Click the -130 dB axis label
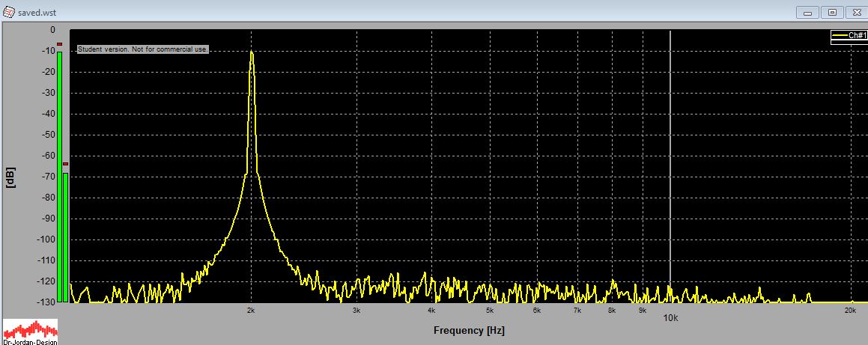Screen dimensions: 868x345 pos(46,302)
